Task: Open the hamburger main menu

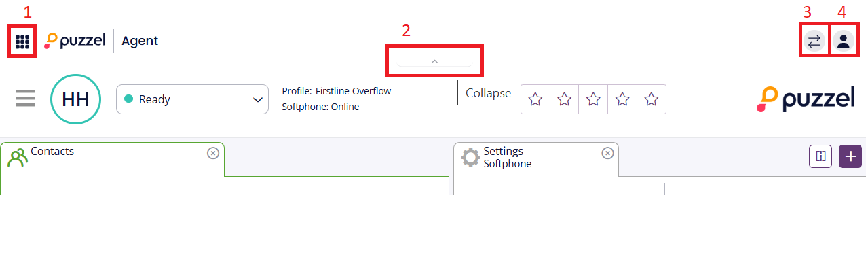Action: coord(25,99)
